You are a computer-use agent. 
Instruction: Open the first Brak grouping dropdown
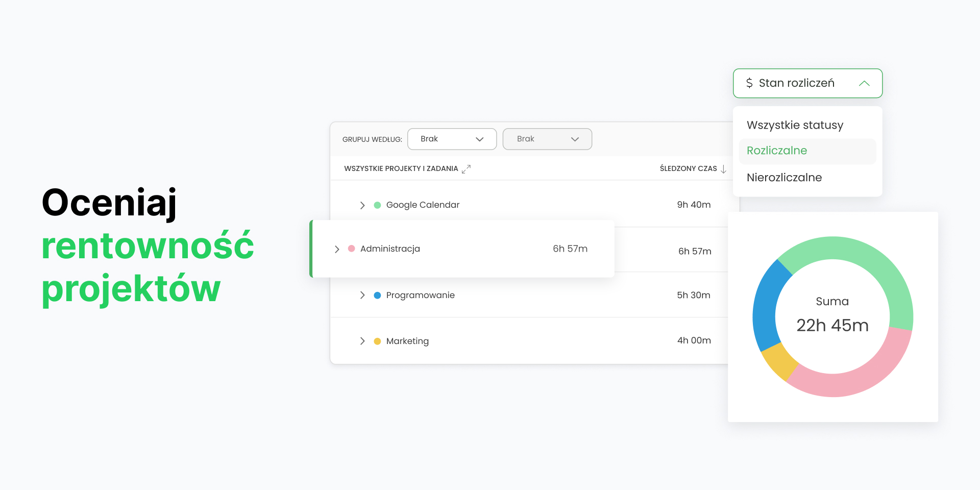452,139
